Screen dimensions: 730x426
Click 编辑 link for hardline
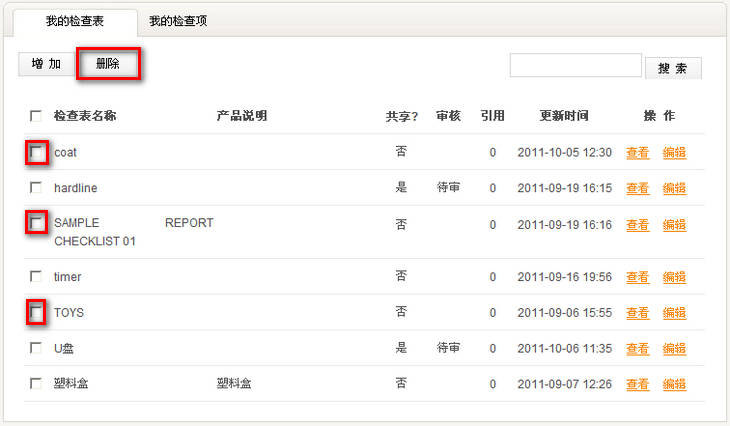click(674, 189)
